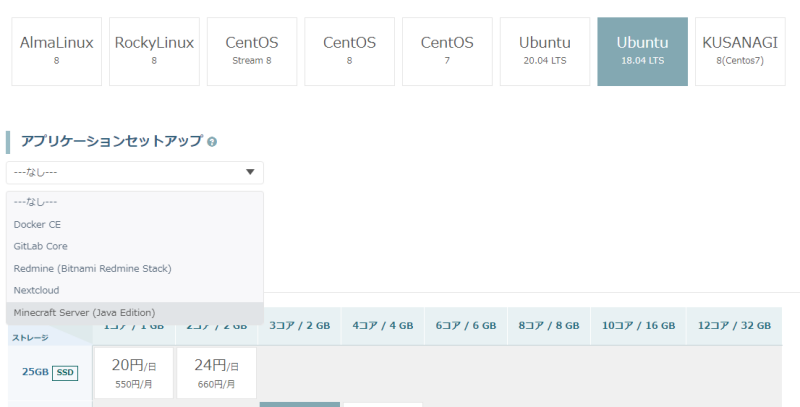800x407 pixels.
Task: Click the 6コア / 6 GB column header
Action: click(x=466, y=326)
